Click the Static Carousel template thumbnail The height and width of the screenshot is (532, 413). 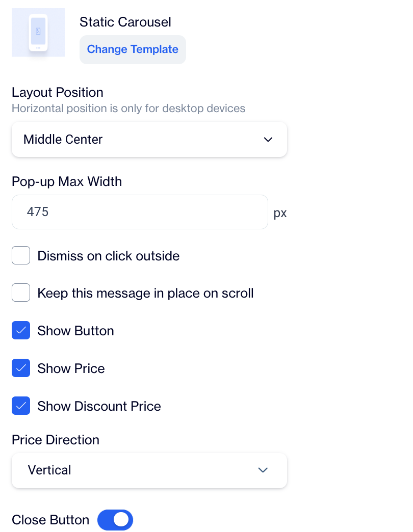tap(38, 33)
